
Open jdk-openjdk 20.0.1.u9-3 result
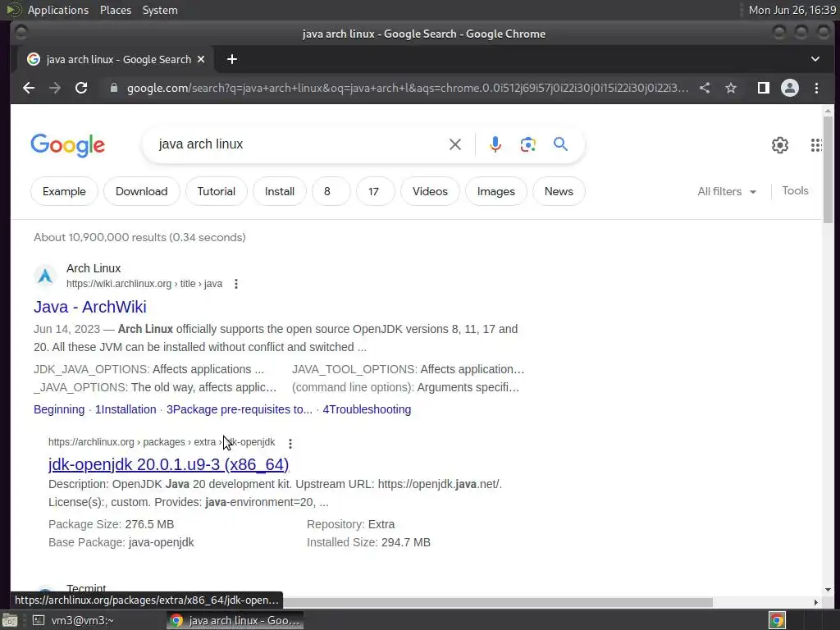(169, 464)
